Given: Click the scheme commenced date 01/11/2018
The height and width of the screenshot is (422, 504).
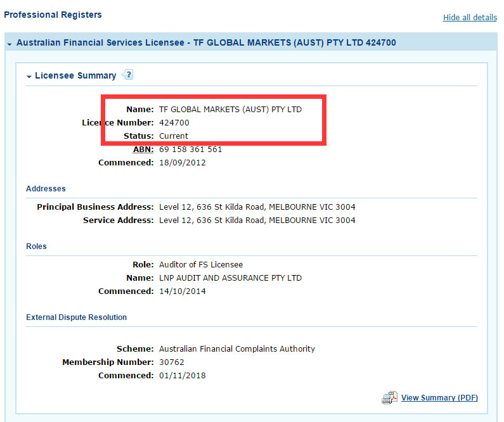Looking at the screenshot, I should pos(182,376).
